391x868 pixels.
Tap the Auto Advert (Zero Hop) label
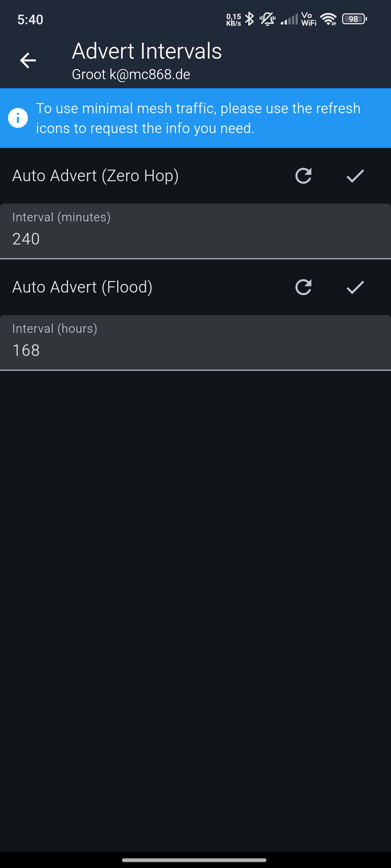pyautogui.click(x=96, y=176)
